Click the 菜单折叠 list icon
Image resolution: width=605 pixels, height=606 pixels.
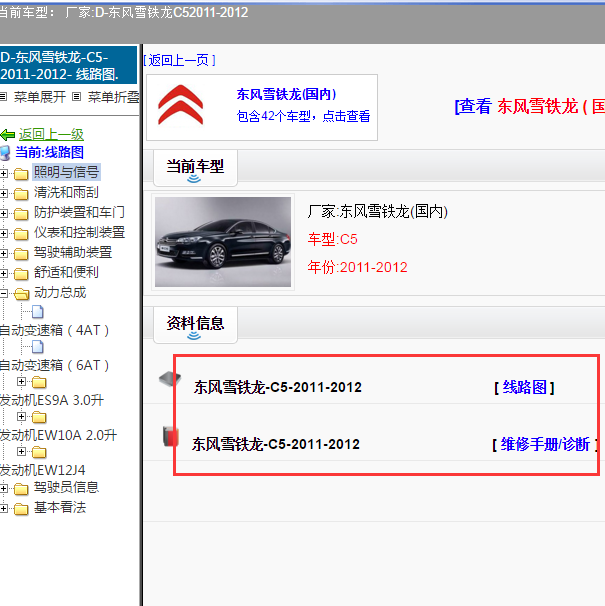(x=77, y=97)
